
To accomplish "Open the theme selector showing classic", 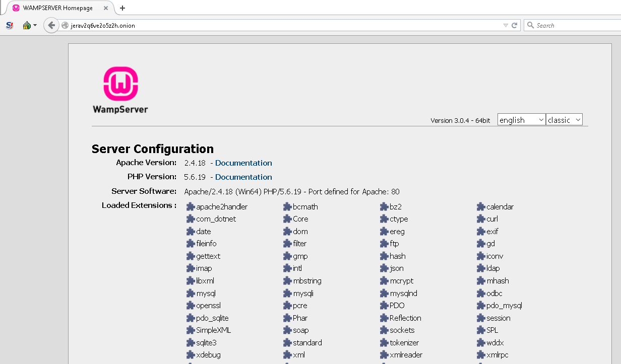I will tap(564, 120).
